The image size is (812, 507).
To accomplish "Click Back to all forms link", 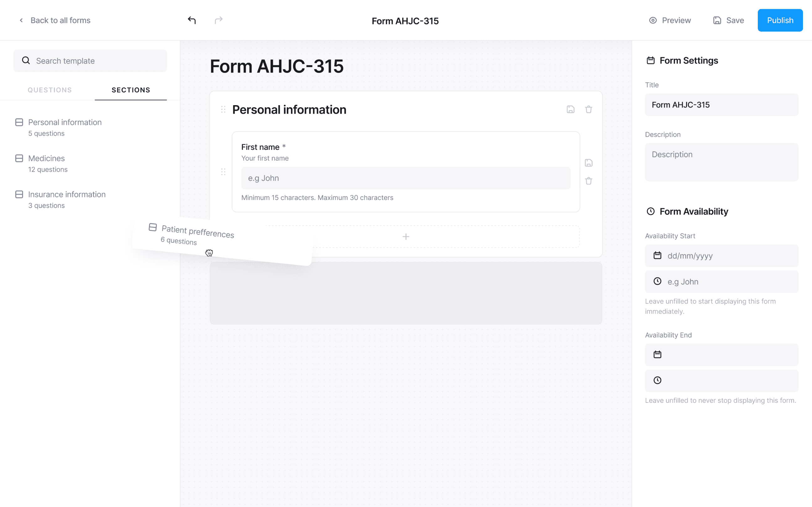I will 55,20.
